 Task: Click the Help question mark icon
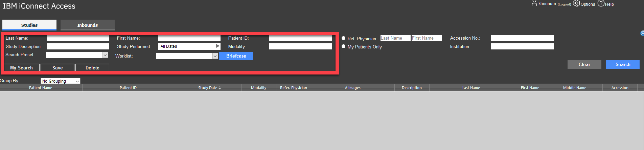point(601,3)
